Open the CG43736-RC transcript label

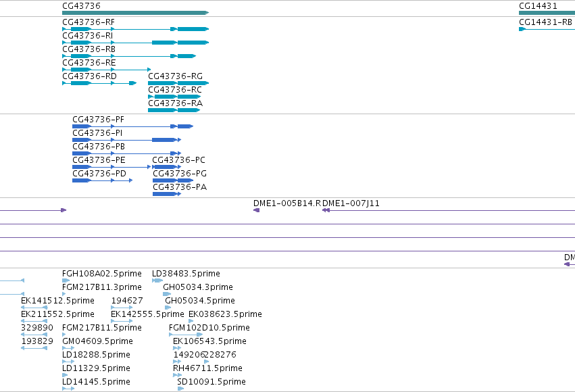pos(175,90)
